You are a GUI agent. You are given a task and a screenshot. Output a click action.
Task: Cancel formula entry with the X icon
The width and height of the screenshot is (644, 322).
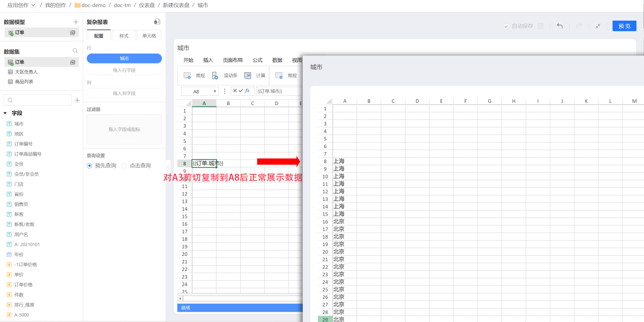click(x=235, y=91)
